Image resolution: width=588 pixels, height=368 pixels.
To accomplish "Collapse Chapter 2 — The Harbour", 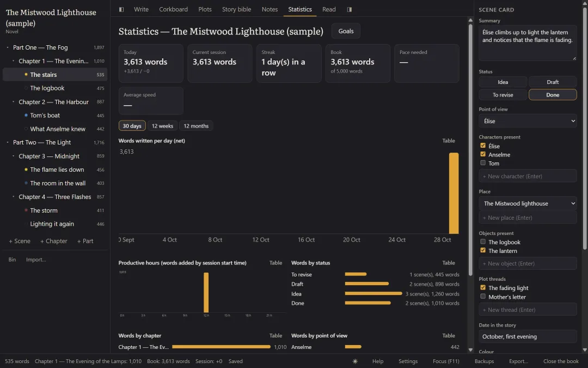I will (14, 102).
